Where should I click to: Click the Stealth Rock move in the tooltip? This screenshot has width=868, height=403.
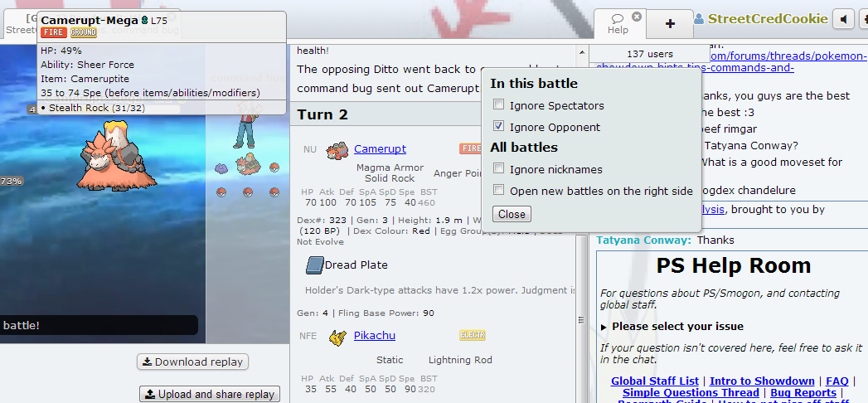click(93, 108)
